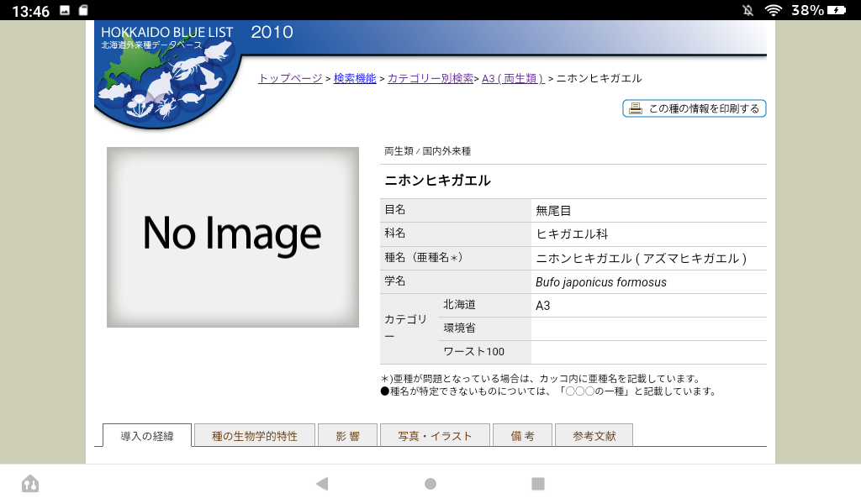Click footnote starting ●種名が特定できない

pyautogui.click(x=548, y=391)
